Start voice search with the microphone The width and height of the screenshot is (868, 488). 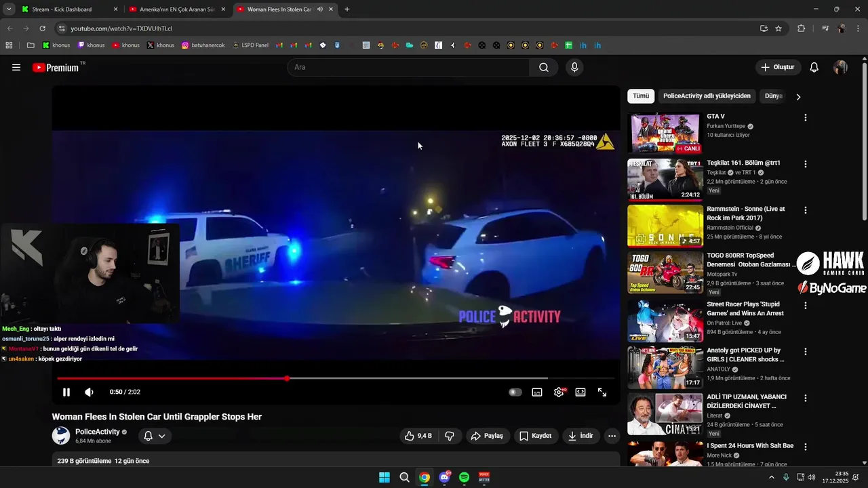[x=574, y=67]
